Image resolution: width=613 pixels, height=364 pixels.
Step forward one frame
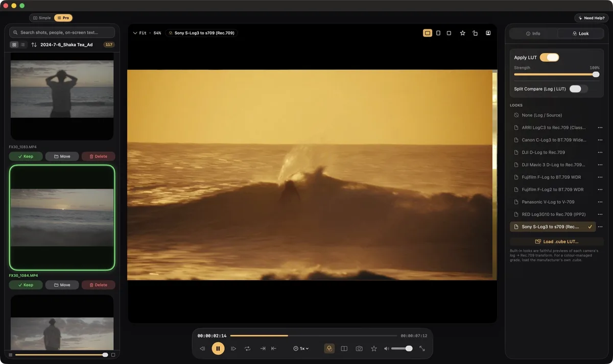(233, 349)
